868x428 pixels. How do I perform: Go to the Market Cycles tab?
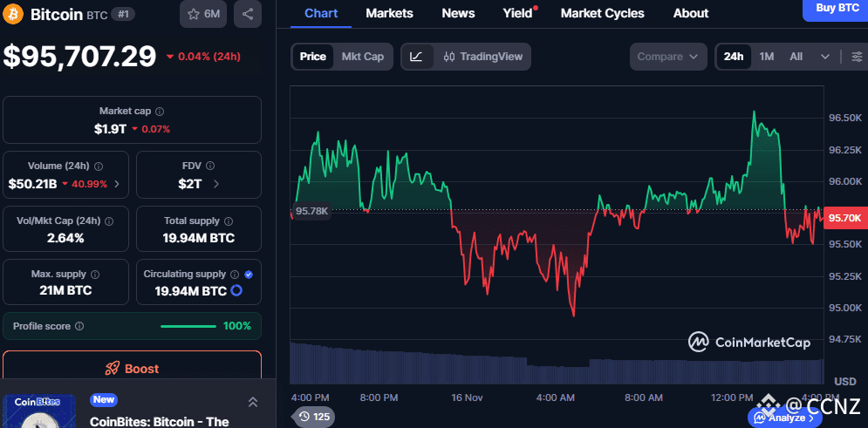602,13
